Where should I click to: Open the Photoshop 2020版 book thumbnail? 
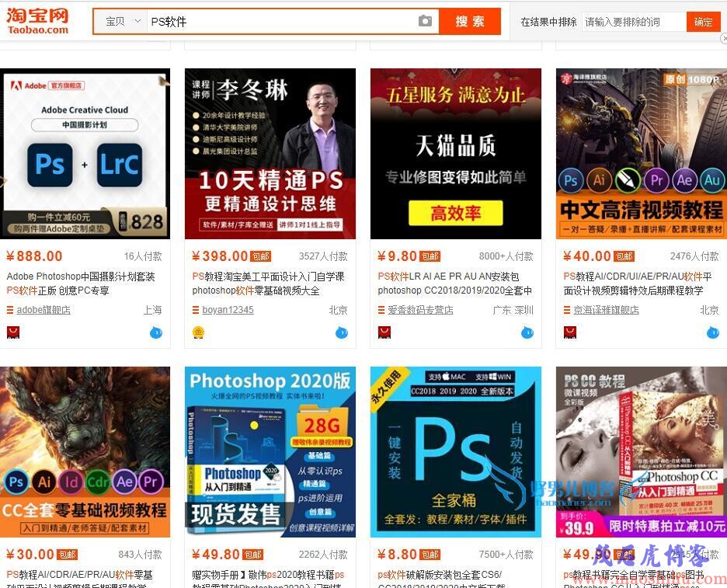(x=270, y=452)
